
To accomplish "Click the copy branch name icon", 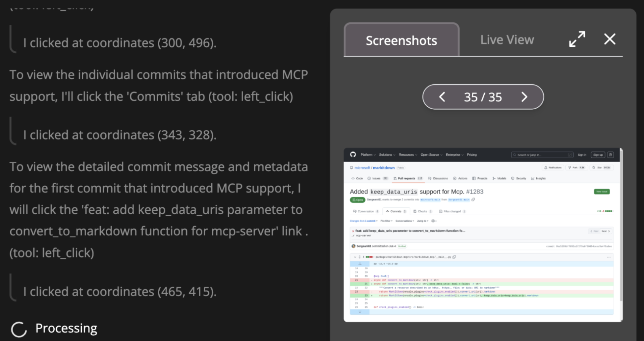I will [473, 199].
